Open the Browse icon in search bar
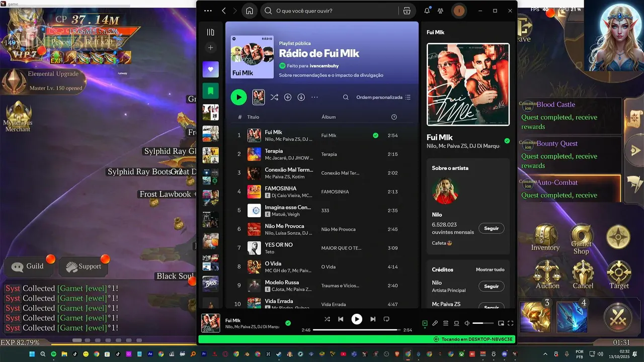The height and width of the screenshot is (362, 644). tap(407, 11)
